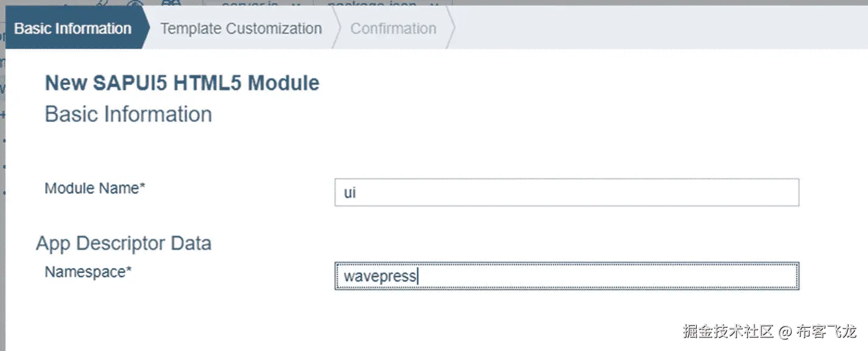Click the chevron arrow after Confirmation
The width and height of the screenshot is (868, 351).
click(450, 29)
